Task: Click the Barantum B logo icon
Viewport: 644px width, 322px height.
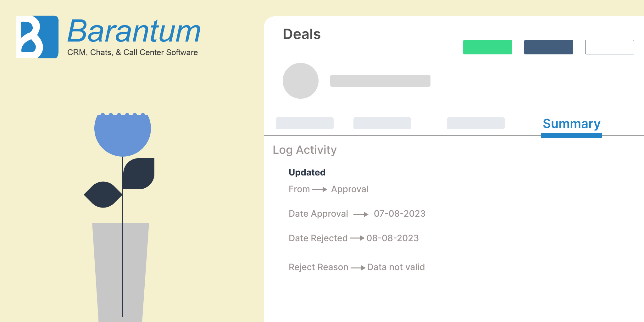Action: tap(37, 37)
